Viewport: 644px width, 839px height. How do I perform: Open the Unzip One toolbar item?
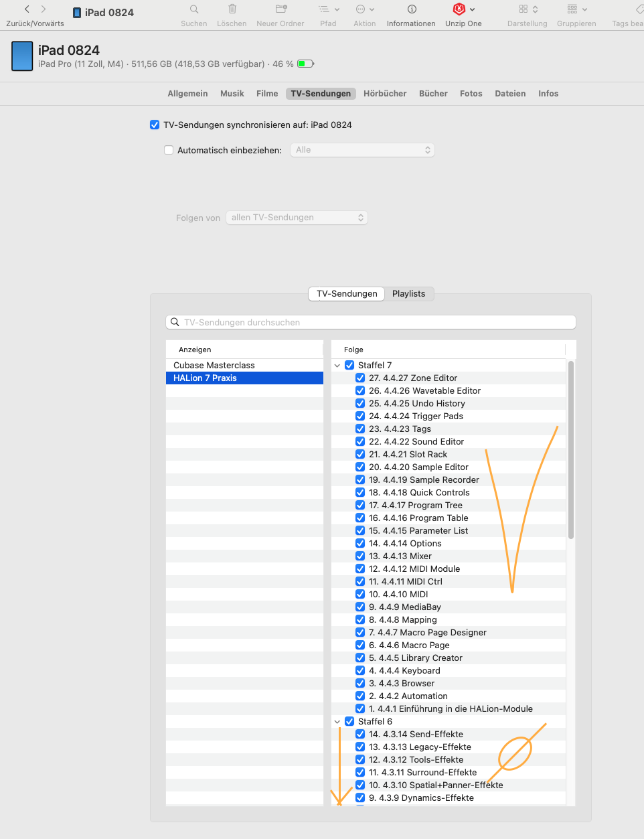463,9
